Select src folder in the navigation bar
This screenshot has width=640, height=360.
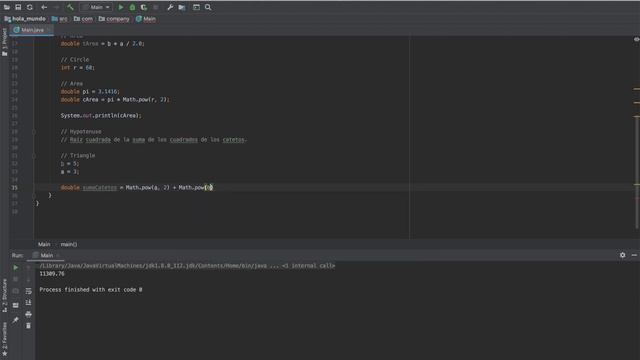(x=60, y=19)
